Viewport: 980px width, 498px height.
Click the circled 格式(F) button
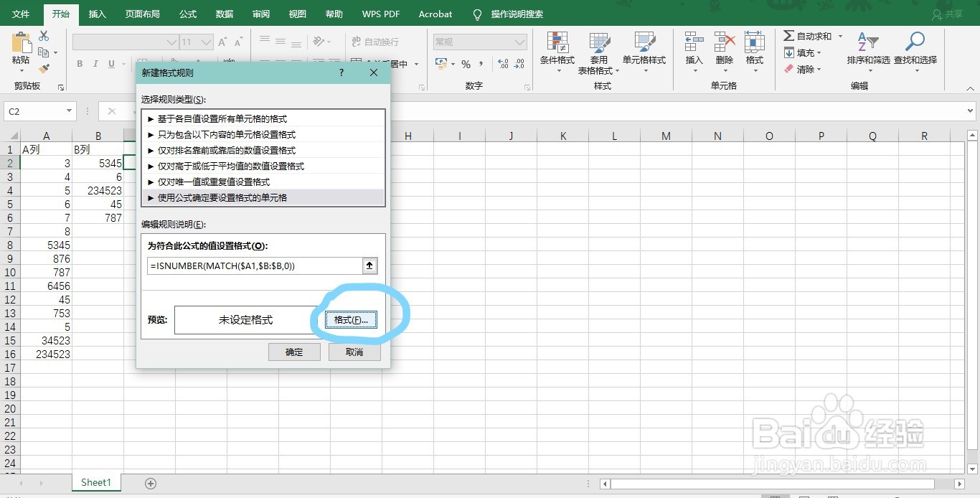(351, 319)
